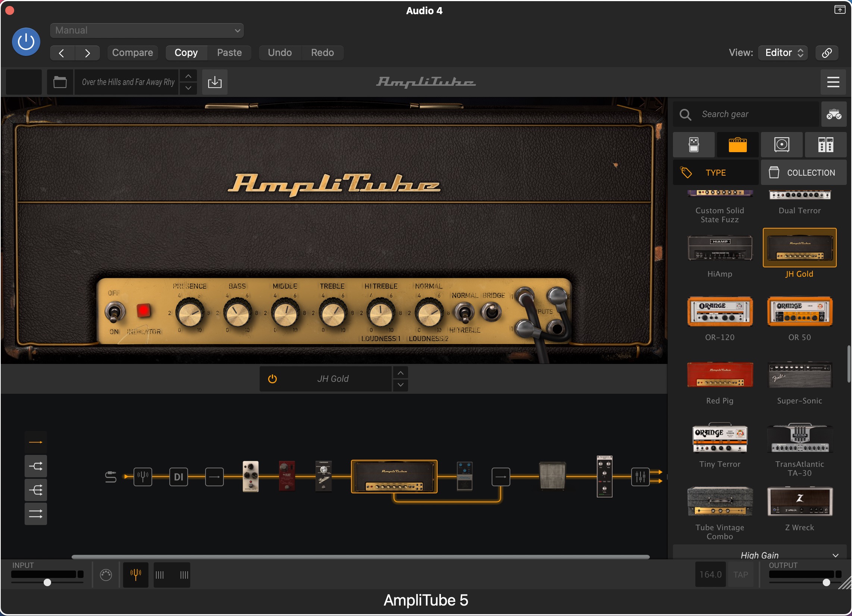Open the preset browser folder icon
Viewport: 852px width, 616px height.
pyautogui.click(x=60, y=82)
